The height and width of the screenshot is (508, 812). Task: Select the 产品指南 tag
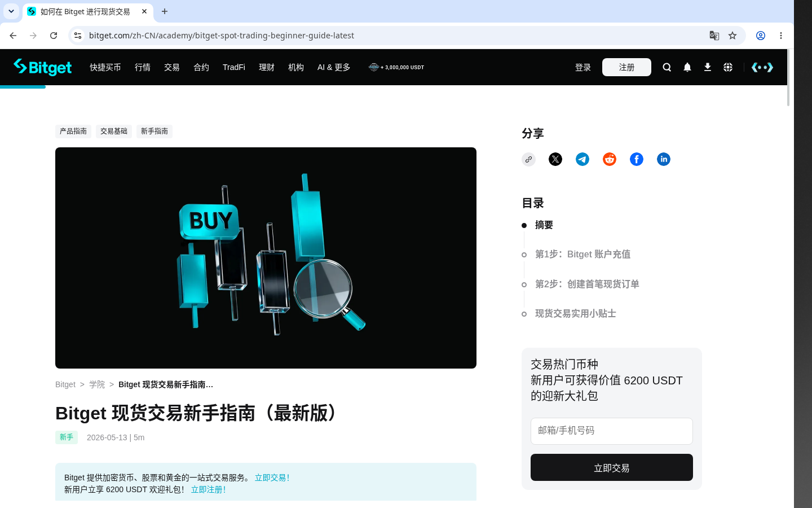click(73, 132)
